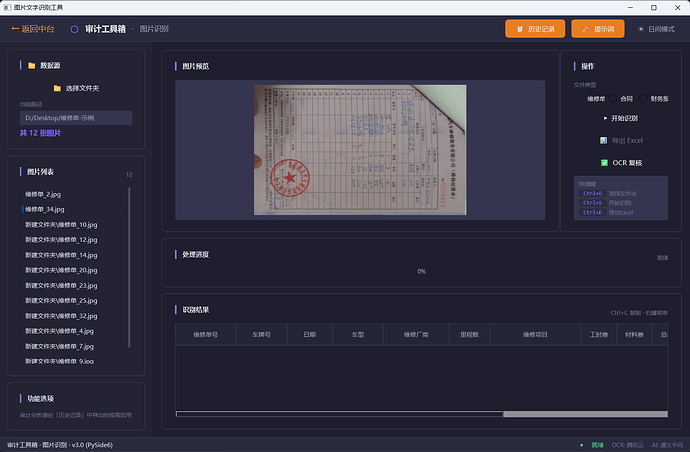Image resolution: width=690 pixels, height=452 pixels.
Task: Select the 财务报 file type radio option
Action: click(x=654, y=99)
